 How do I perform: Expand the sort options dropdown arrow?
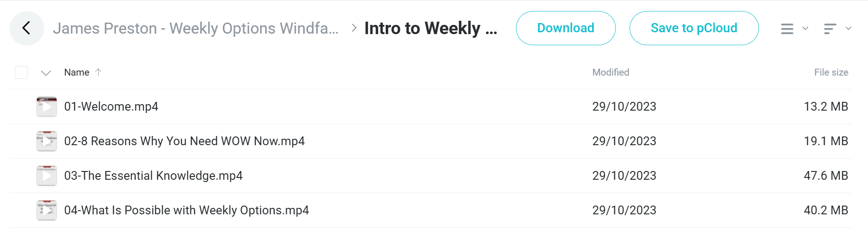(848, 29)
